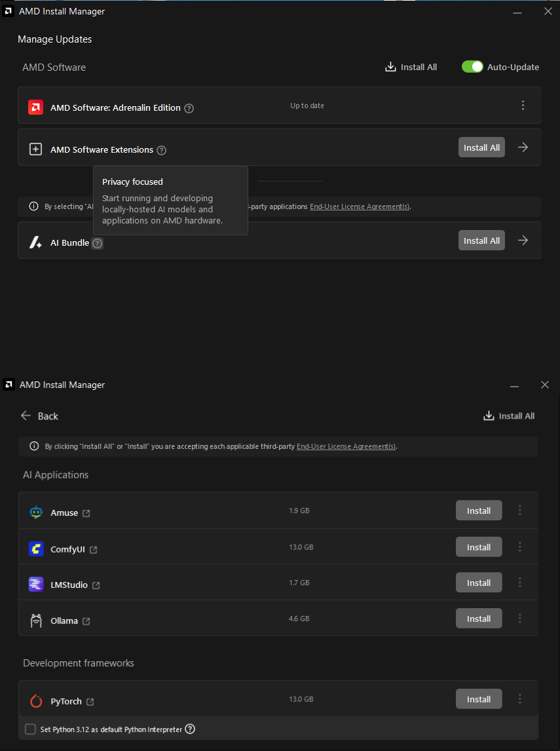Close the bottom AMD Install Manager window
The width and height of the screenshot is (560, 751).
[545, 385]
